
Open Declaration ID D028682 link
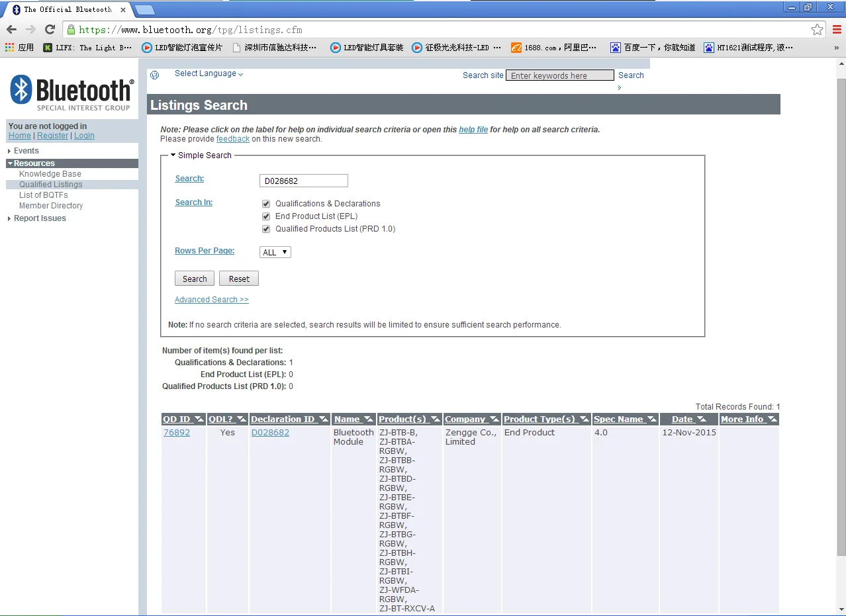pos(270,433)
